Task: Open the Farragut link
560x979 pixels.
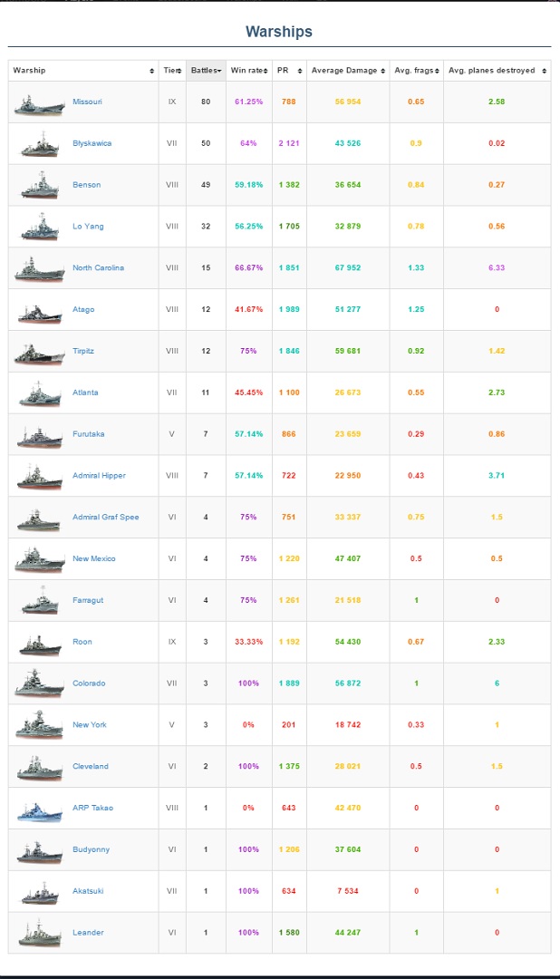Action: click(x=88, y=600)
